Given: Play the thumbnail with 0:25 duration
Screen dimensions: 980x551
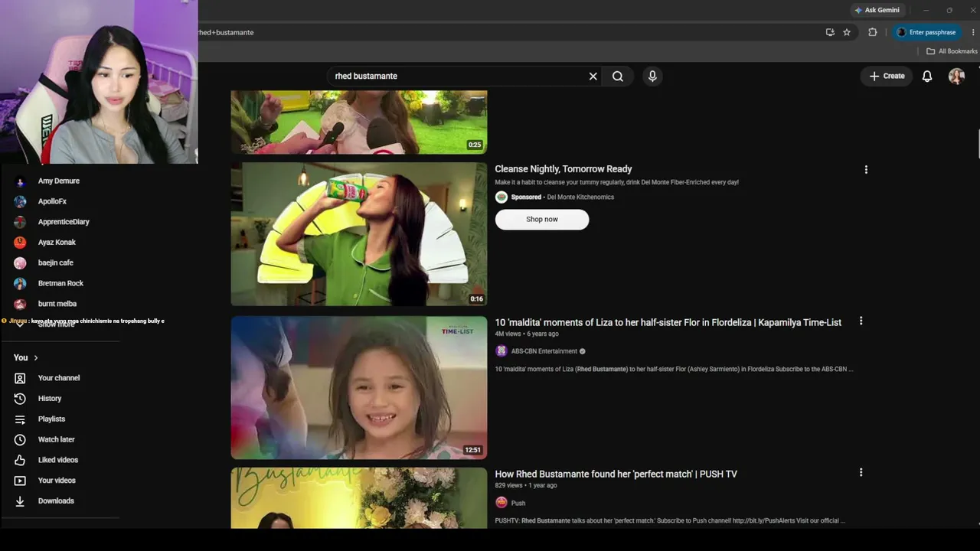Looking at the screenshot, I should pyautogui.click(x=359, y=122).
